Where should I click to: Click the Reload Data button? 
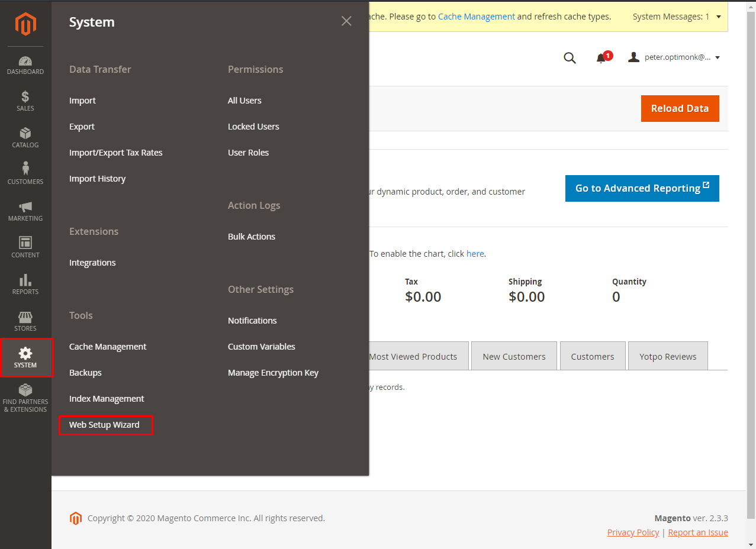pos(680,108)
